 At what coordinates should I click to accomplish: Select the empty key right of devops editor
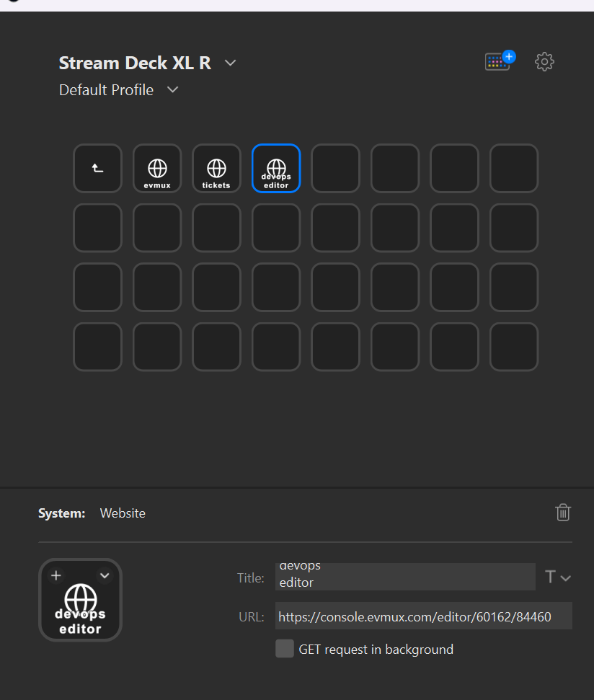click(x=336, y=168)
